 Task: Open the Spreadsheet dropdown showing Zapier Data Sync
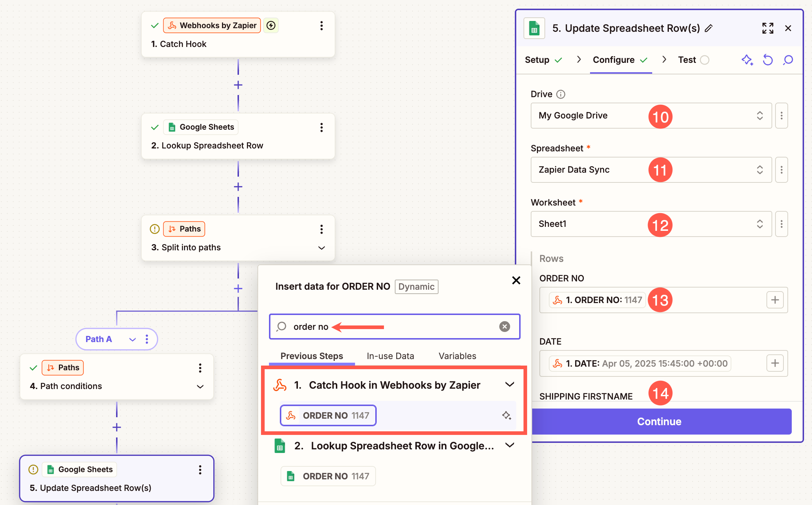click(x=651, y=170)
